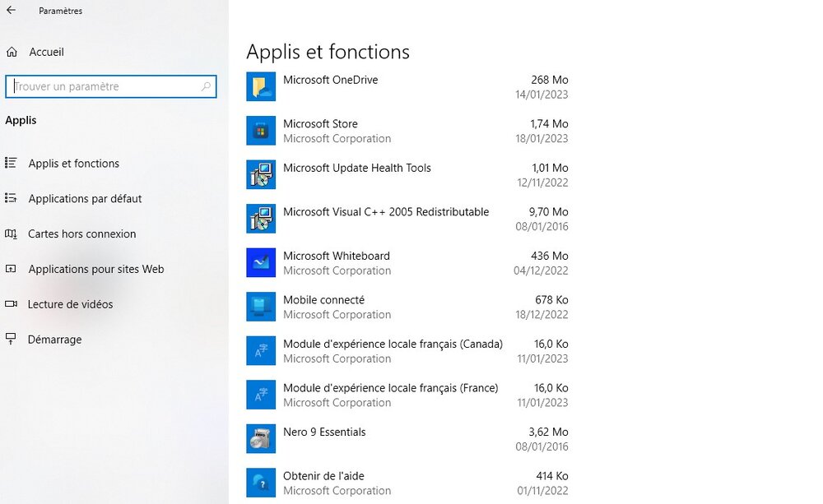Open Applis et fonctions sidebar section
This screenshot has height=504, width=823.
[73, 164]
